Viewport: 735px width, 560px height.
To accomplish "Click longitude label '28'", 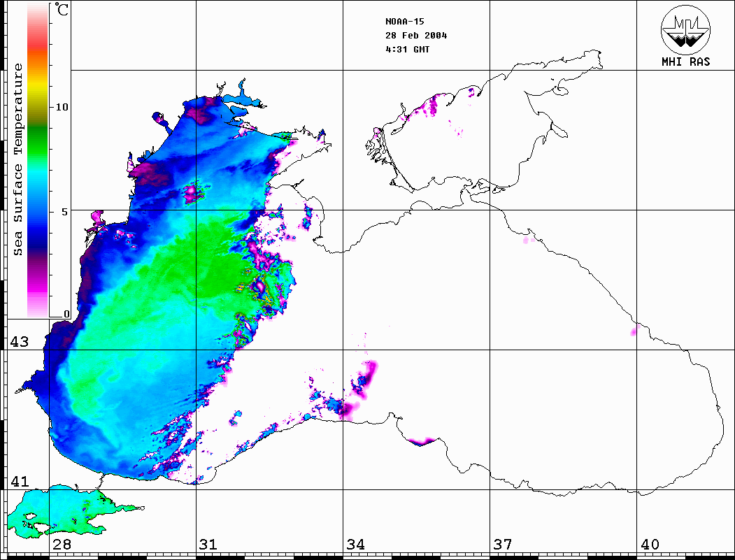I will [x=62, y=545].
